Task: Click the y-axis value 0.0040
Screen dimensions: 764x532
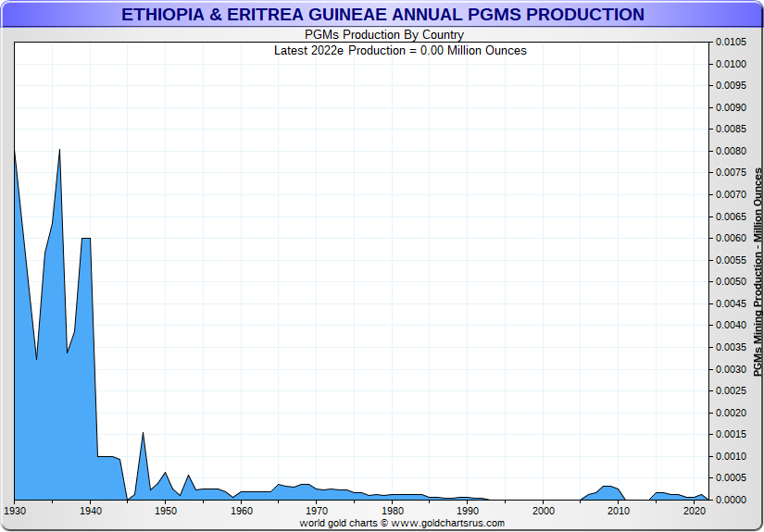Action: 731,326
